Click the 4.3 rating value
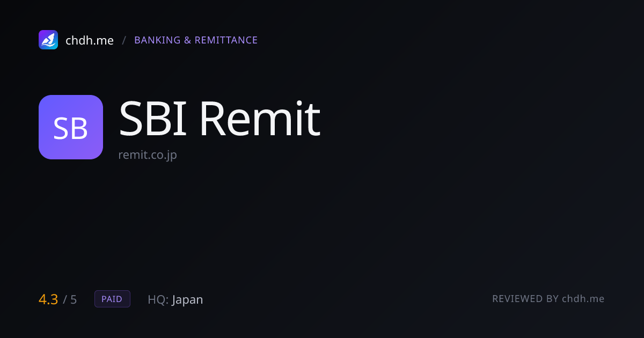Image resolution: width=644 pixels, height=338 pixels. [48, 299]
